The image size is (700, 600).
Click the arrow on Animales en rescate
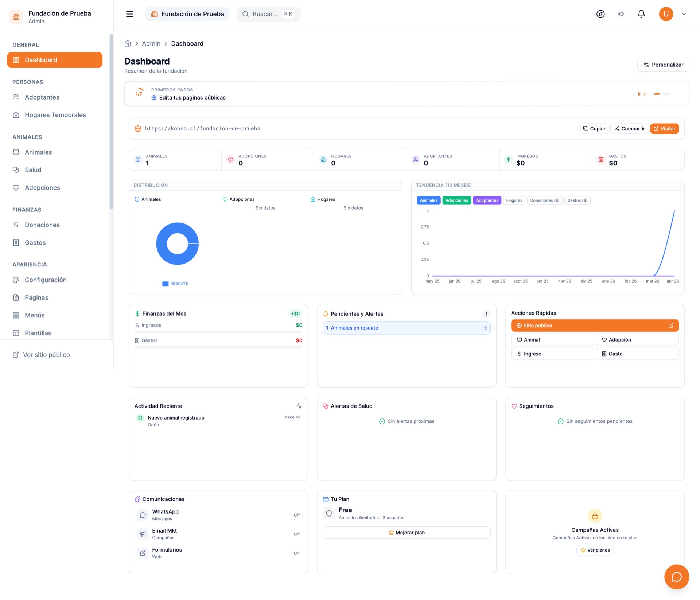pyautogui.click(x=485, y=328)
